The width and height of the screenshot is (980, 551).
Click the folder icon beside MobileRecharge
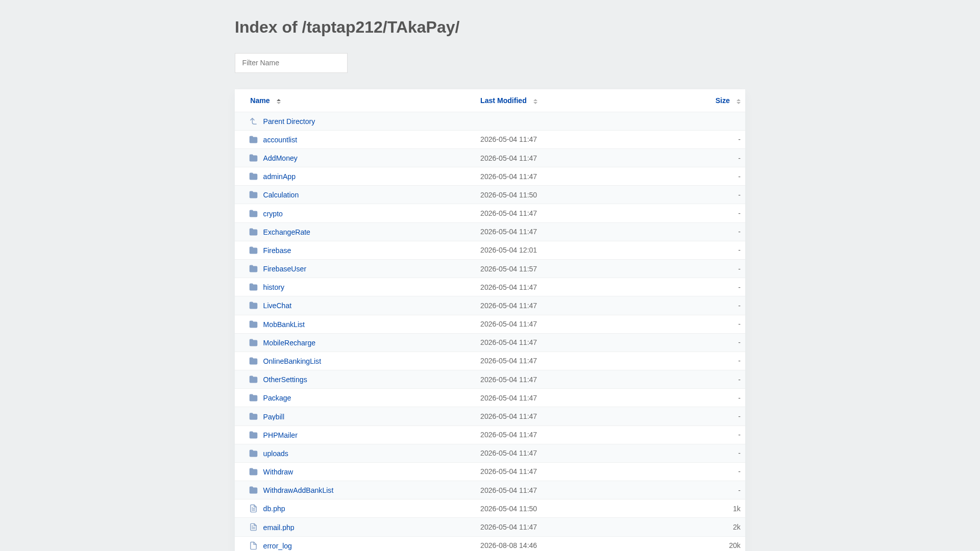(x=253, y=343)
